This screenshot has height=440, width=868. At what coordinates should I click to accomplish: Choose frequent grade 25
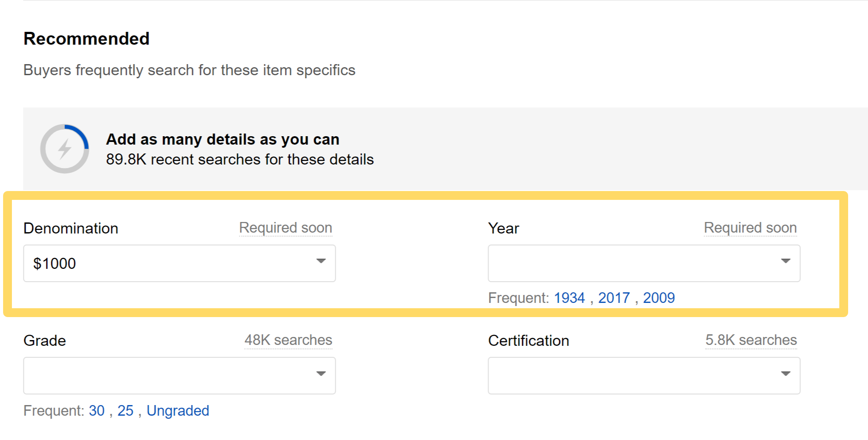[x=125, y=410]
